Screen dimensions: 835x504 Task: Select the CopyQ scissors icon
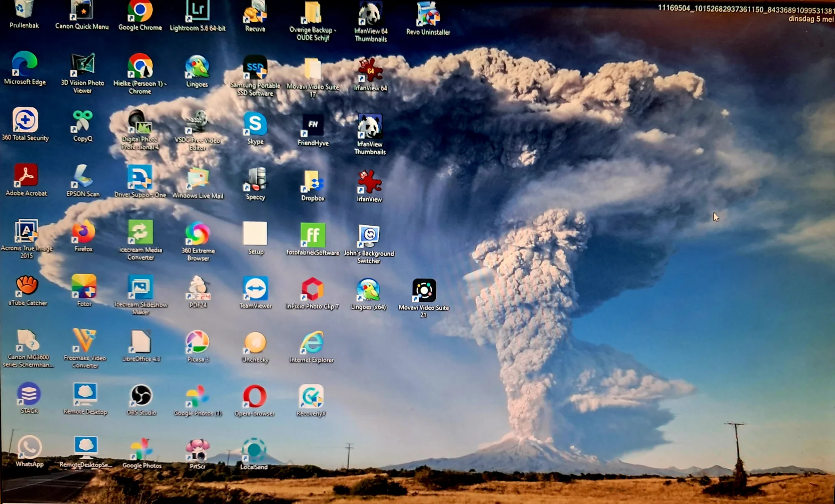[83, 121]
